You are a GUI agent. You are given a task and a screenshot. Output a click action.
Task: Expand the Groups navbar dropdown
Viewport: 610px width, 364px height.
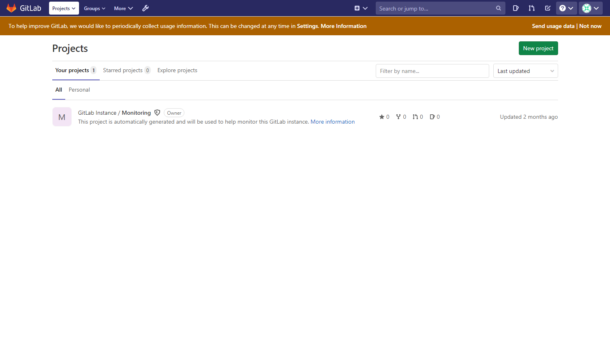click(x=94, y=8)
